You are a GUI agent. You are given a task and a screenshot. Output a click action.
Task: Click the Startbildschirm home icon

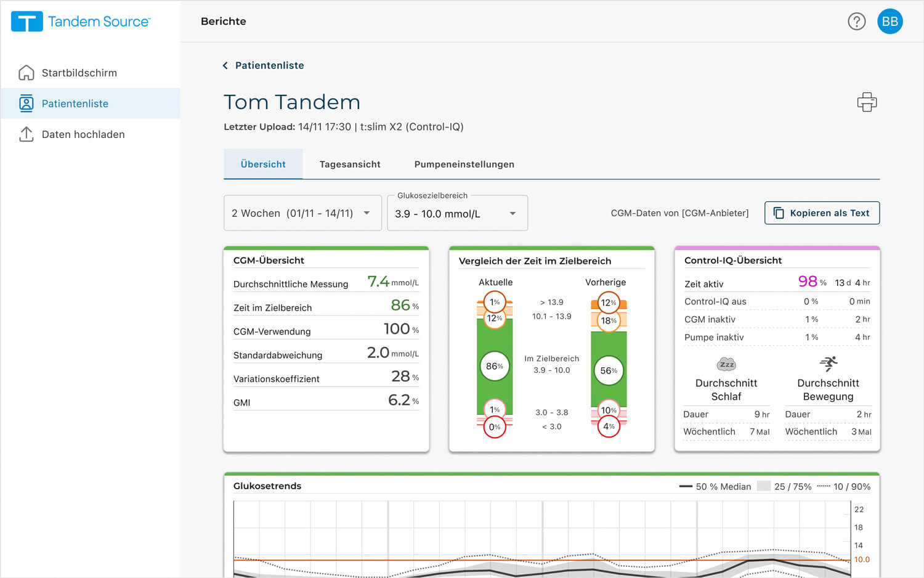pos(26,73)
